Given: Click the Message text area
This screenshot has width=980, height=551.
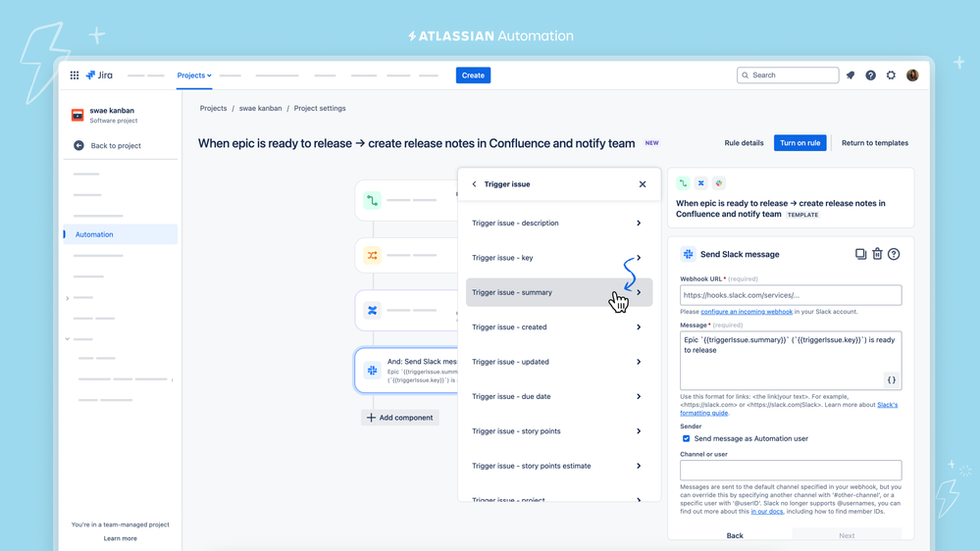Looking at the screenshot, I should (791, 361).
